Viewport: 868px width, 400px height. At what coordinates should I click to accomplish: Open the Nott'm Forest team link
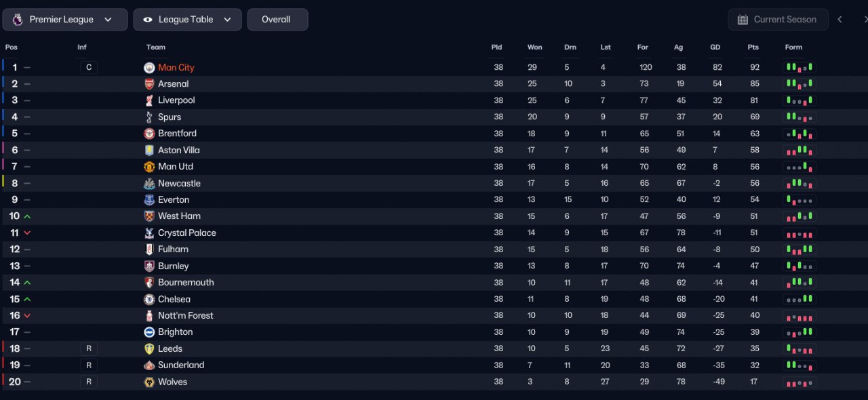tap(186, 315)
